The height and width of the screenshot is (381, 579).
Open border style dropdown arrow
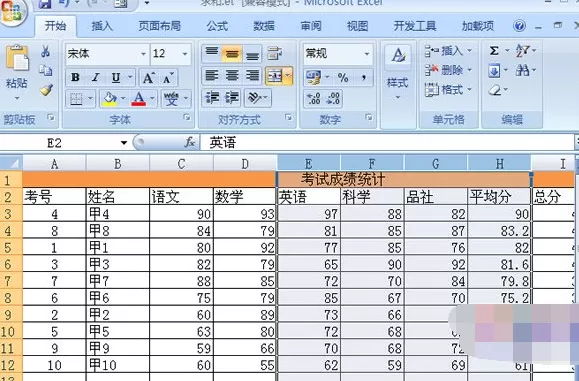coord(90,99)
